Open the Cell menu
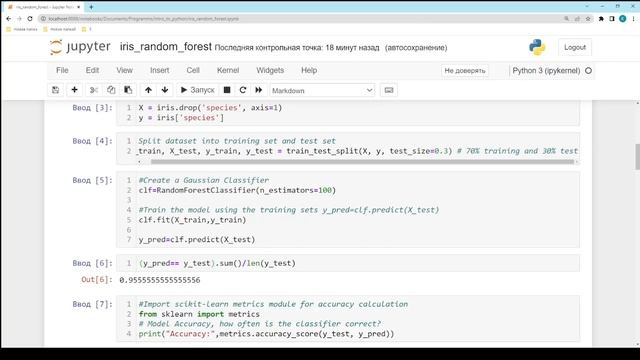 pyautogui.click(x=193, y=70)
